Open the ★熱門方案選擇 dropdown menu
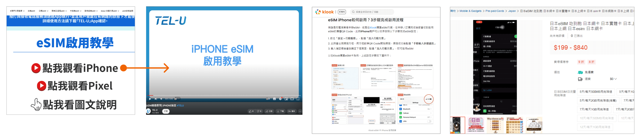Image resolution: width=644 pixels, height=139 pixels. [x=17, y=11]
